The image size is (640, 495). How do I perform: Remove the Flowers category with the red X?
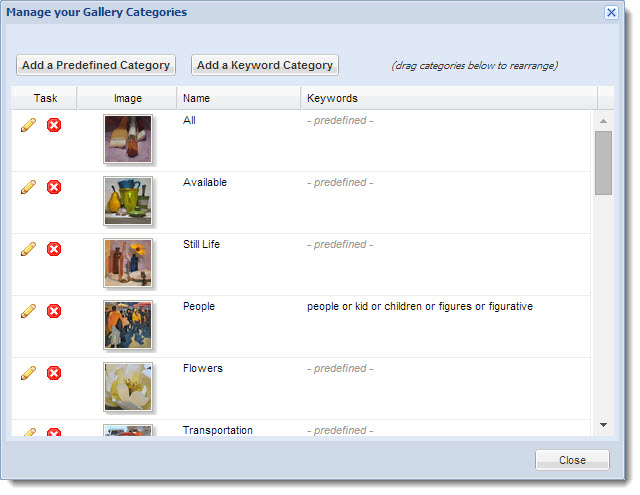click(x=54, y=373)
